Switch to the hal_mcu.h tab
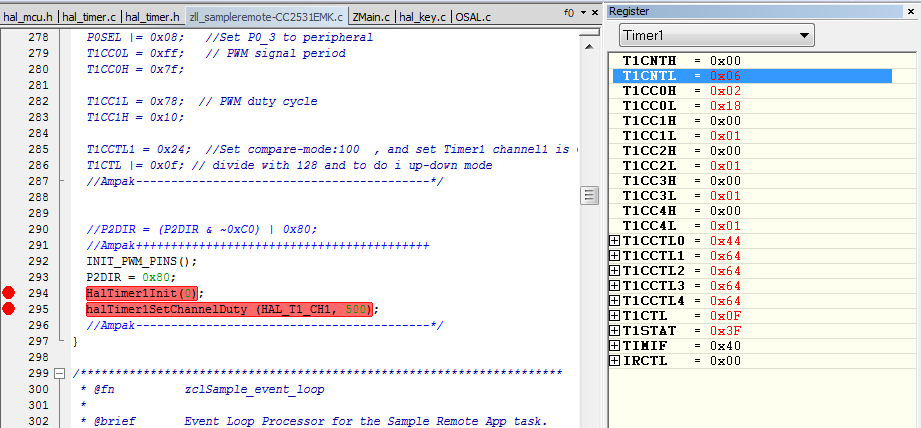The width and height of the screenshot is (921, 428). click(x=29, y=17)
